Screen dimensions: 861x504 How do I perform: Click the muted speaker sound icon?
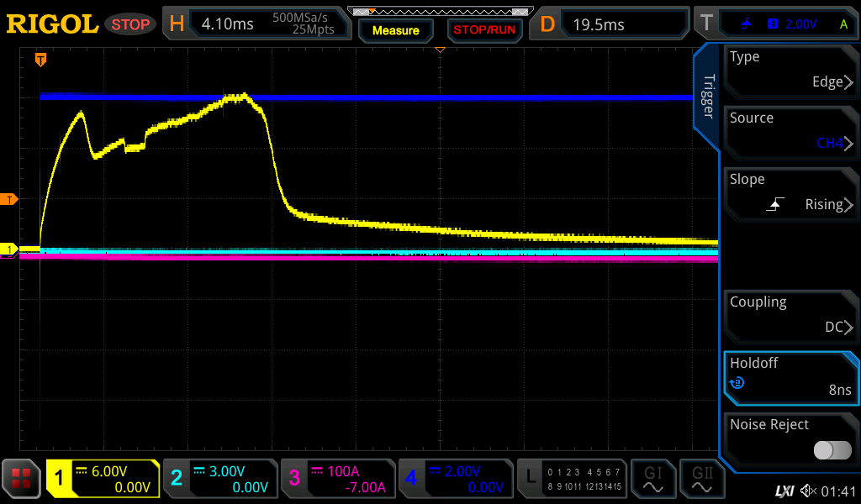coord(808,491)
